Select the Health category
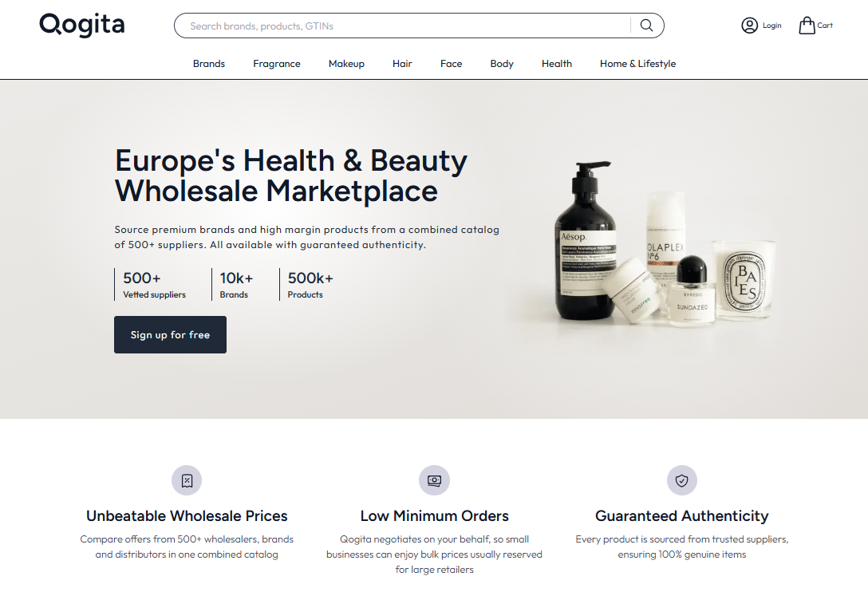 click(556, 64)
